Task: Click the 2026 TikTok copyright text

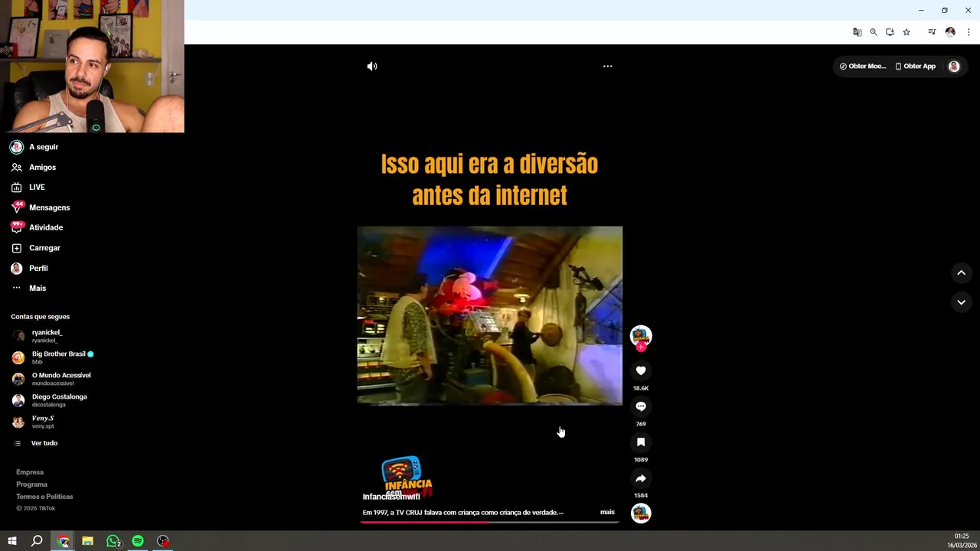Action: click(36, 508)
